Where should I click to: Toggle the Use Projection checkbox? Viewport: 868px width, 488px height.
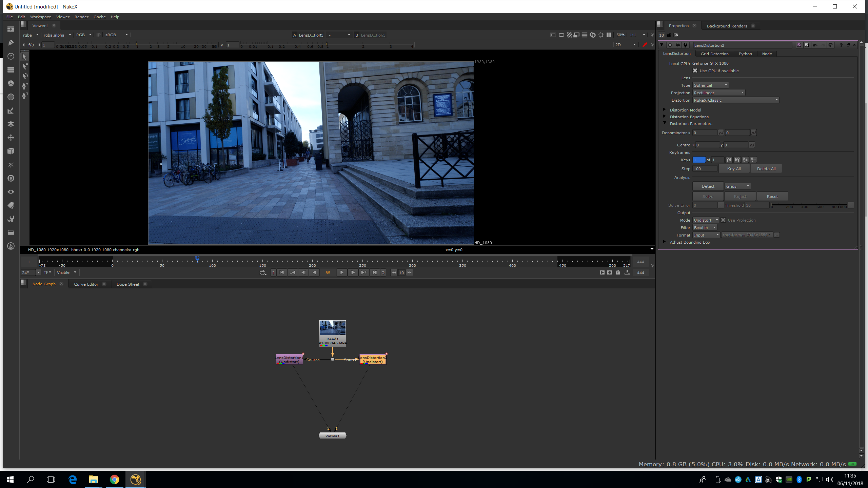point(723,220)
